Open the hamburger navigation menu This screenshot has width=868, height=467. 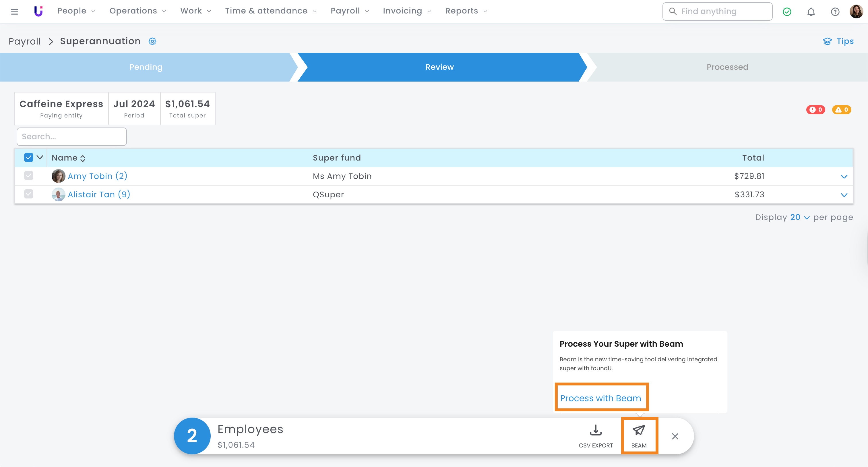(14, 12)
